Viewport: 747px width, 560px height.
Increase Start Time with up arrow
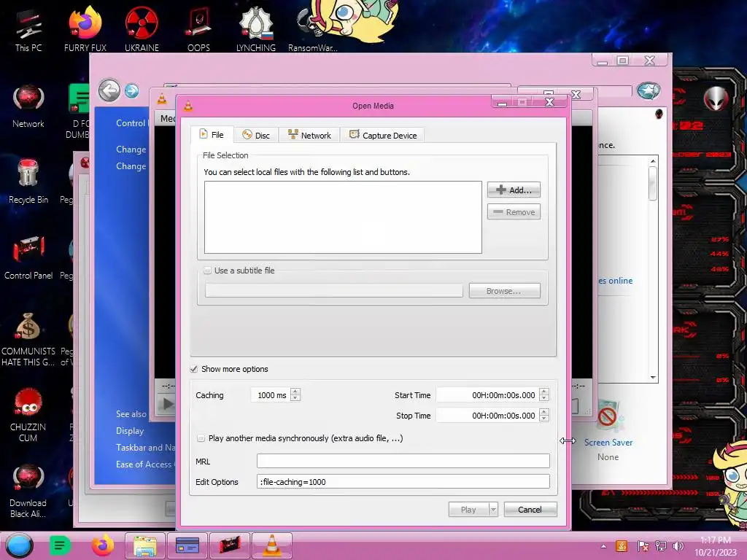(544, 392)
